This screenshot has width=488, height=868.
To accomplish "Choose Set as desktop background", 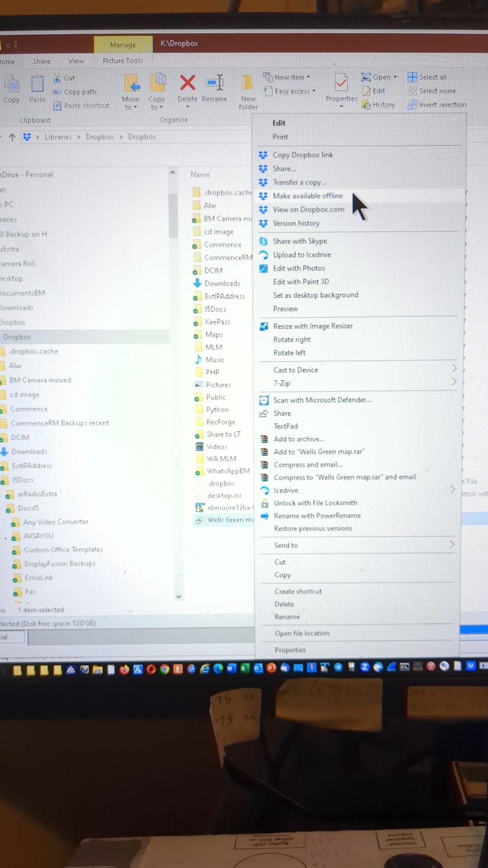I will pyautogui.click(x=316, y=295).
